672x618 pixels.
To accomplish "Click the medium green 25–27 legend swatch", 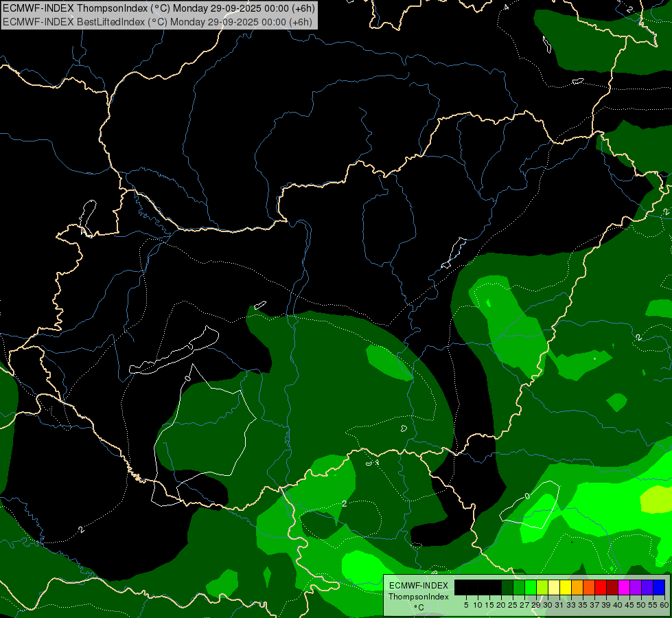I will click(x=519, y=587).
